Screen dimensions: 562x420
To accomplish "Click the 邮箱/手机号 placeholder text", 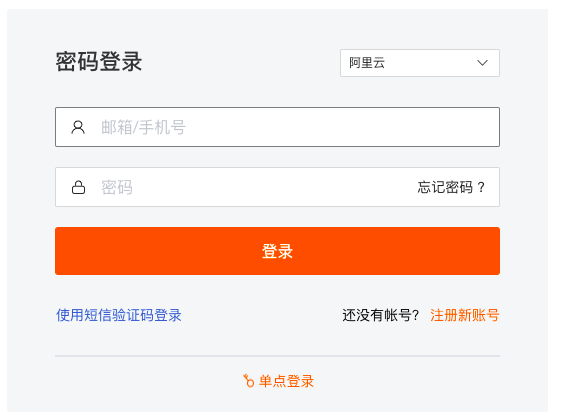I will 143,127.
